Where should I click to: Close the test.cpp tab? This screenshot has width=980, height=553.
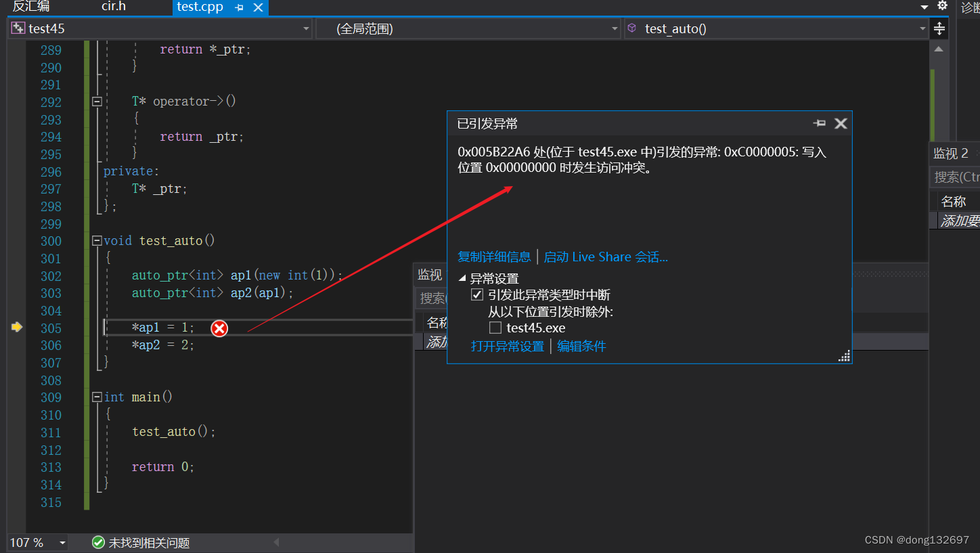[x=258, y=7]
